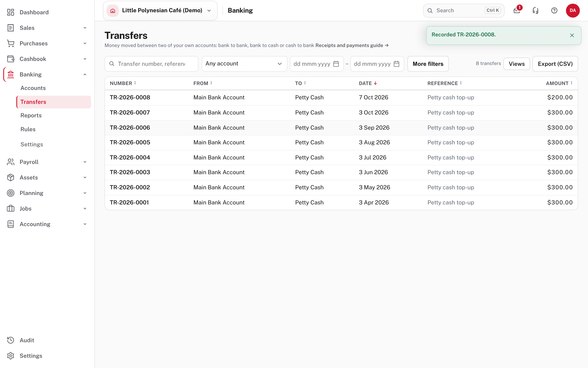Open Receipts and payments guide link

click(x=352, y=45)
